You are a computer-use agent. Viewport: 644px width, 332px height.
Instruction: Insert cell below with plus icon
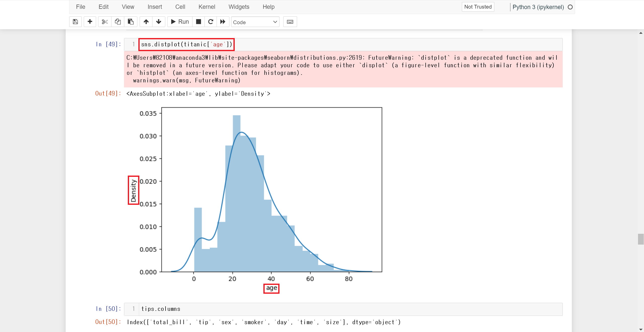90,22
